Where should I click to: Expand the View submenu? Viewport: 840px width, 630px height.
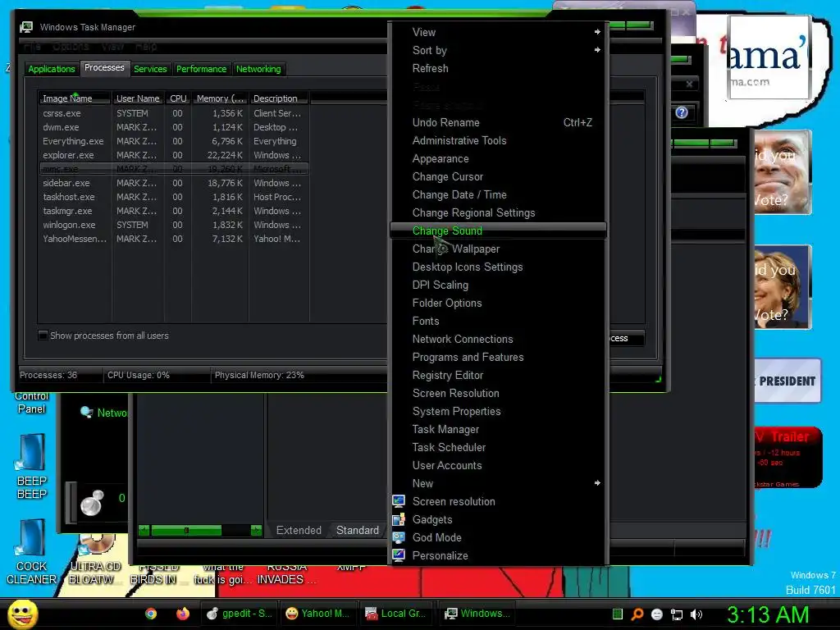click(x=498, y=32)
